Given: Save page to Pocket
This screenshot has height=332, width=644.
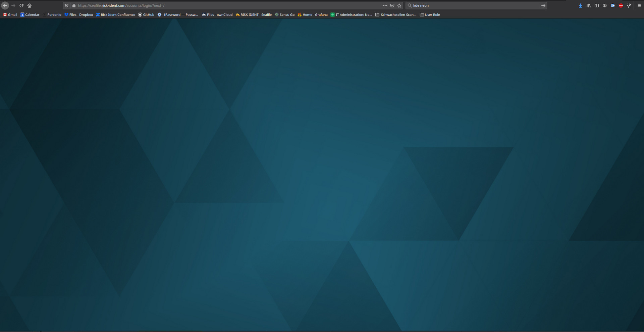Looking at the screenshot, I should (x=392, y=5).
